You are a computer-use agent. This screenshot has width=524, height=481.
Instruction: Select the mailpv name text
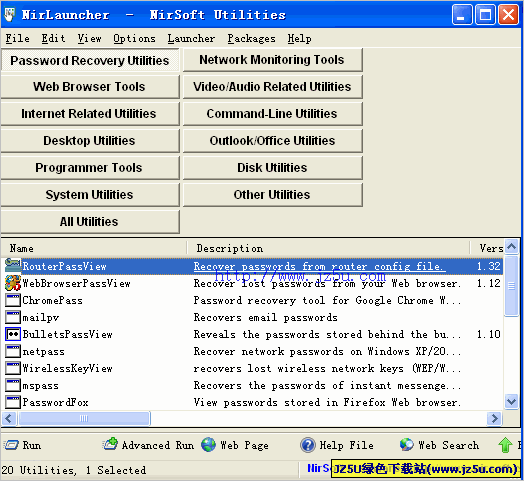tap(40, 318)
